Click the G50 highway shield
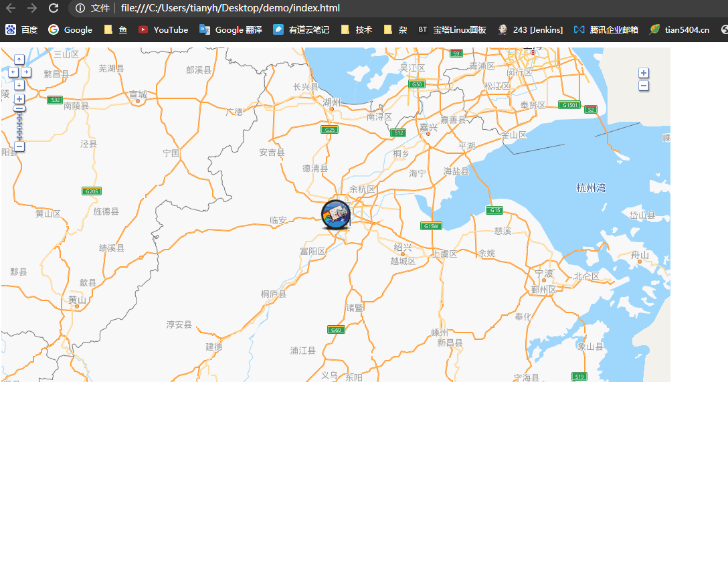The image size is (728, 562). tap(417, 84)
